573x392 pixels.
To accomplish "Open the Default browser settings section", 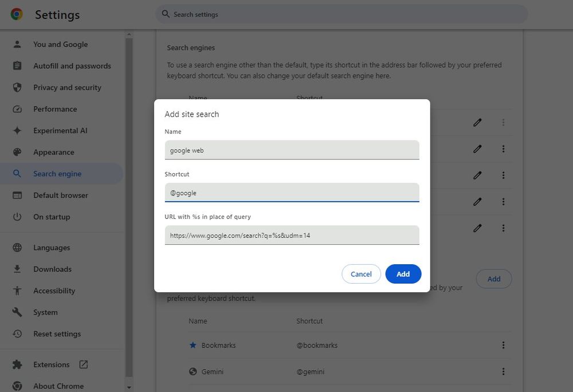I will point(61,195).
